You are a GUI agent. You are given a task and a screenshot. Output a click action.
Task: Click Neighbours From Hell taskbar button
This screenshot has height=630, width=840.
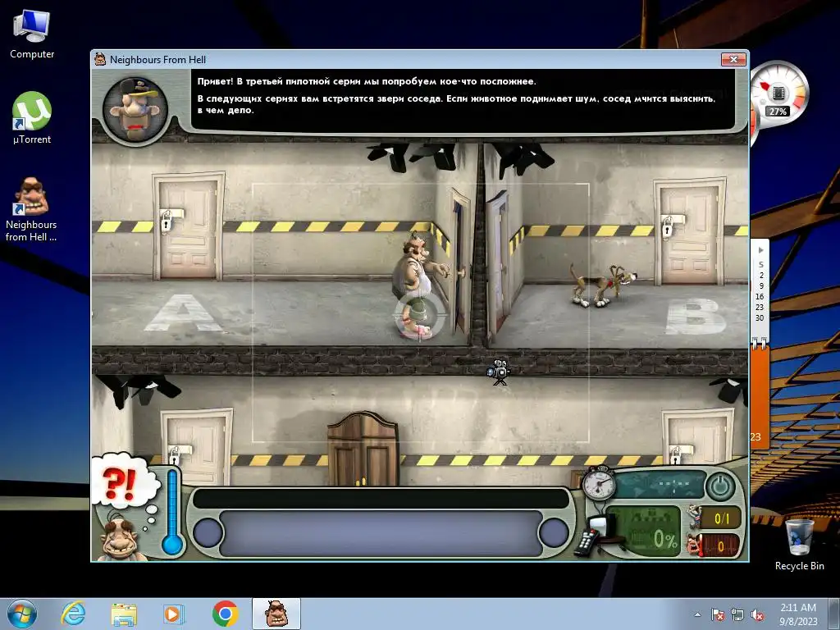click(276, 614)
